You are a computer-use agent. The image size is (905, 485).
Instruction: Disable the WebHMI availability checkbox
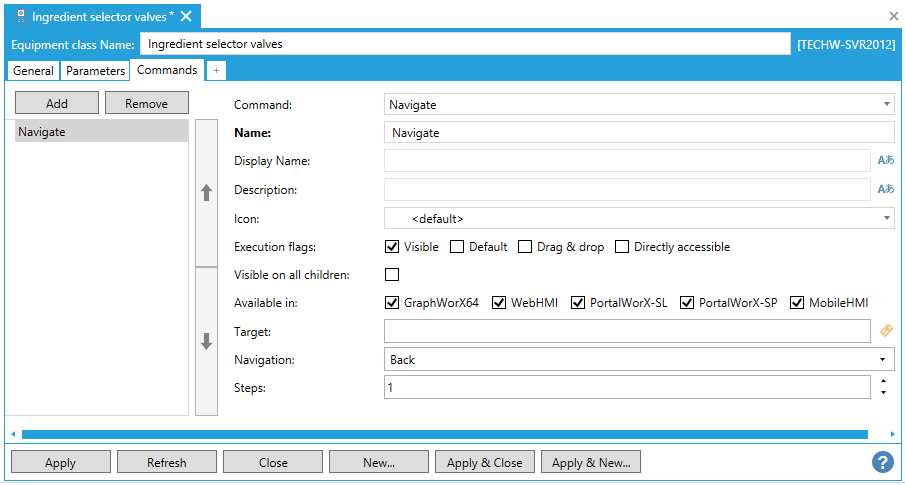pos(499,303)
